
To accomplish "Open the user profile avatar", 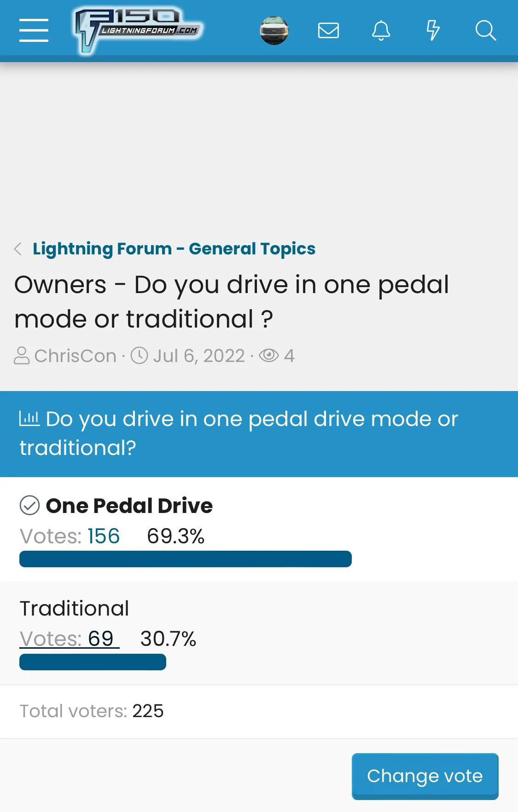I will tap(274, 31).
